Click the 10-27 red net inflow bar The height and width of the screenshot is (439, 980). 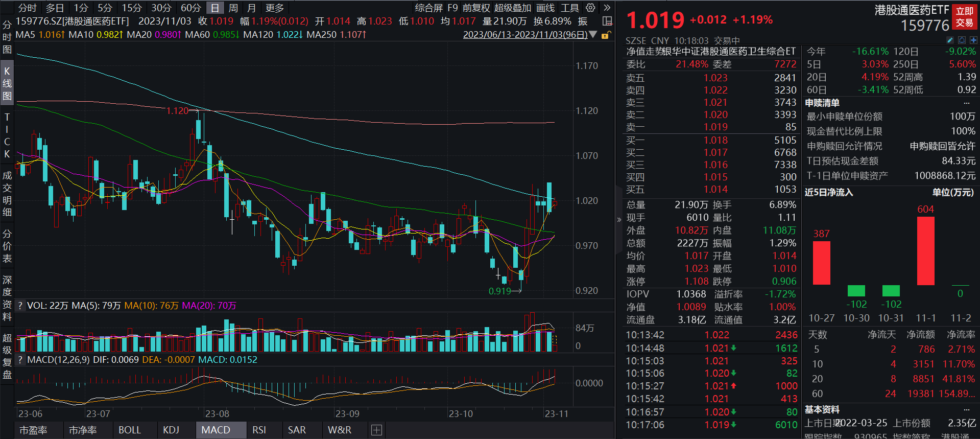pos(821,263)
